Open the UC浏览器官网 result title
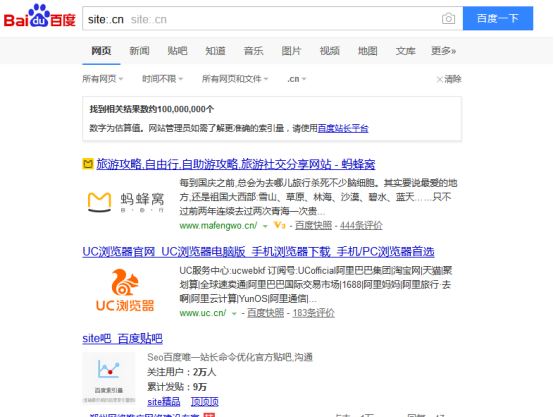This screenshot has height=417, width=554. pyautogui.click(x=258, y=252)
